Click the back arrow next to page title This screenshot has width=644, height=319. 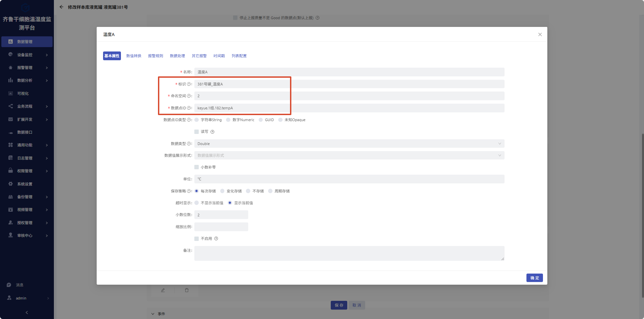pos(61,7)
